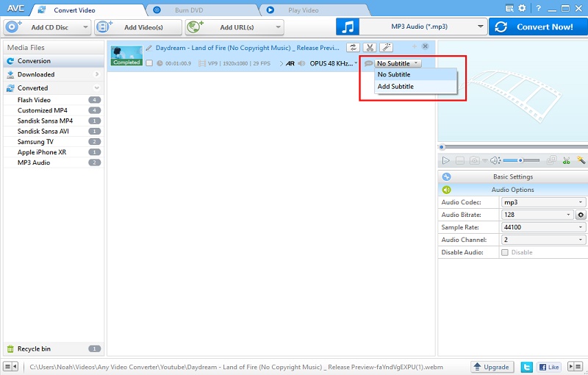
Task: Click the magic wand icon in the preview toolbar
Action: [x=581, y=160]
